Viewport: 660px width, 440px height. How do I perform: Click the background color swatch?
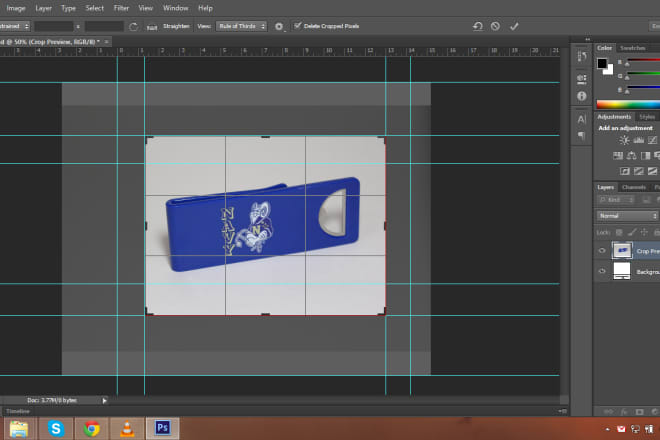(609, 70)
